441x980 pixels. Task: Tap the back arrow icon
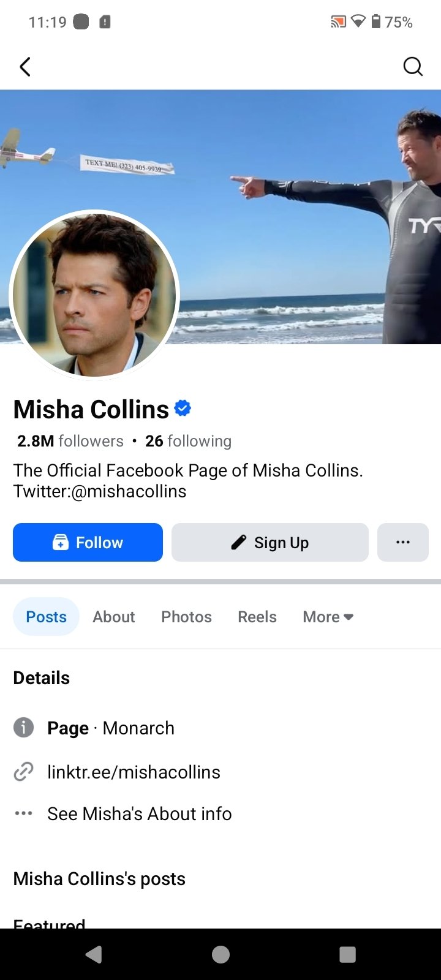click(25, 67)
